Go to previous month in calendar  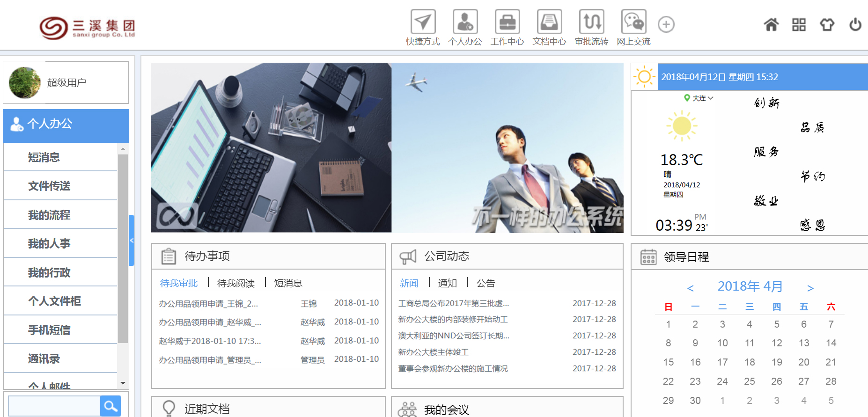click(690, 288)
